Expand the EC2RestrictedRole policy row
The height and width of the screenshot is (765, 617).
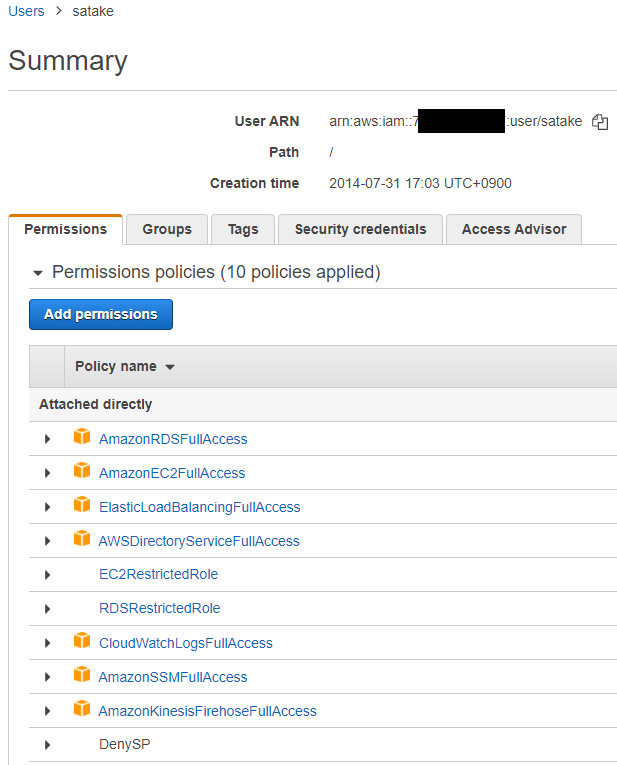point(47,575)
